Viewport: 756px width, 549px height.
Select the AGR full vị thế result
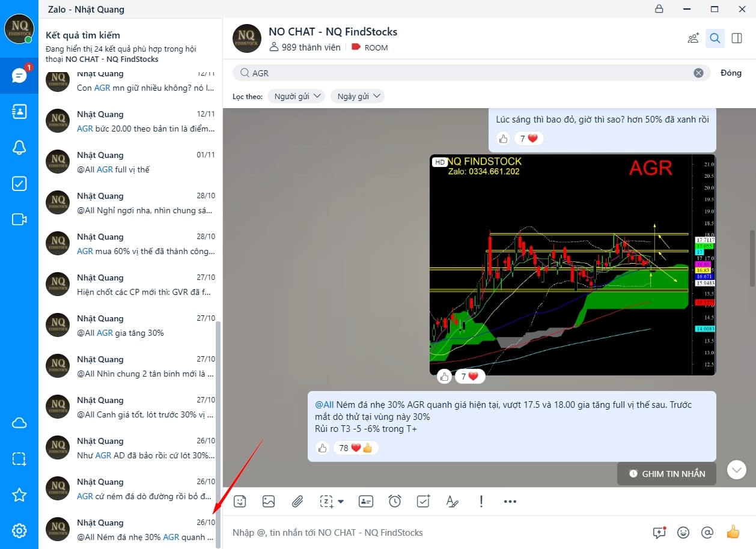(130, 162)
